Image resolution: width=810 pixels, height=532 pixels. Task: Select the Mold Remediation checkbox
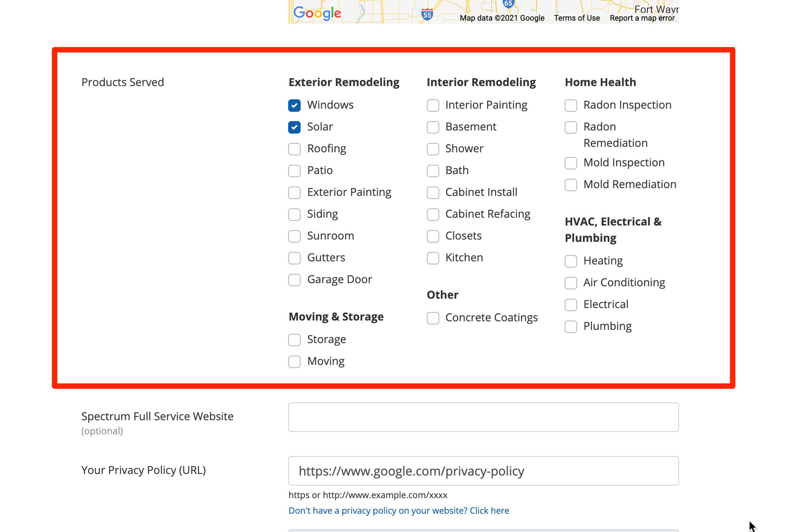(571, 185)
